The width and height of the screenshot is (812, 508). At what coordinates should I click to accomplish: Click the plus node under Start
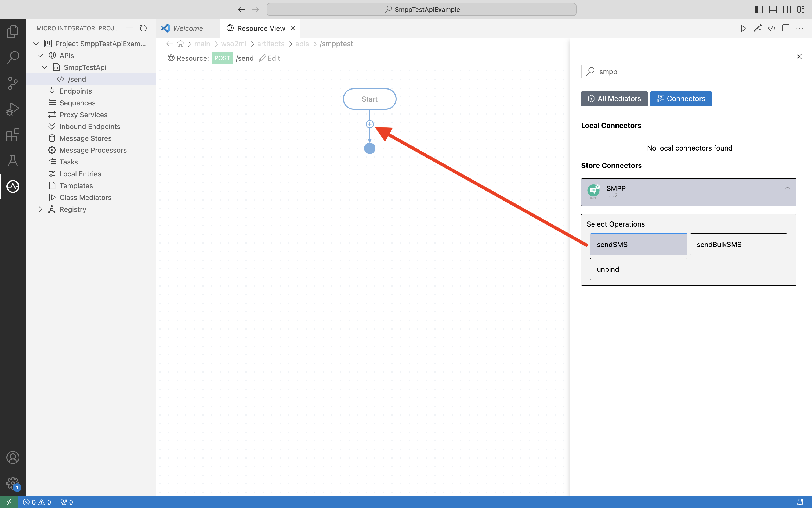click(370, 124)
